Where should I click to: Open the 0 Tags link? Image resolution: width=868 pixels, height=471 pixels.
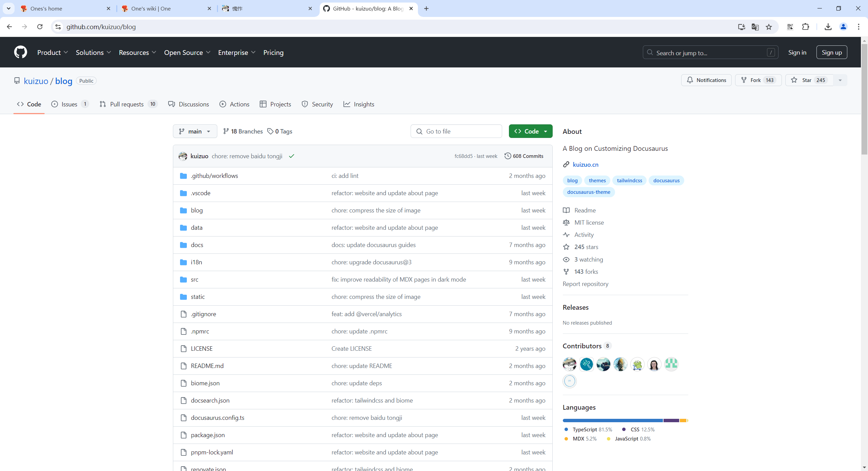point(280,131)
